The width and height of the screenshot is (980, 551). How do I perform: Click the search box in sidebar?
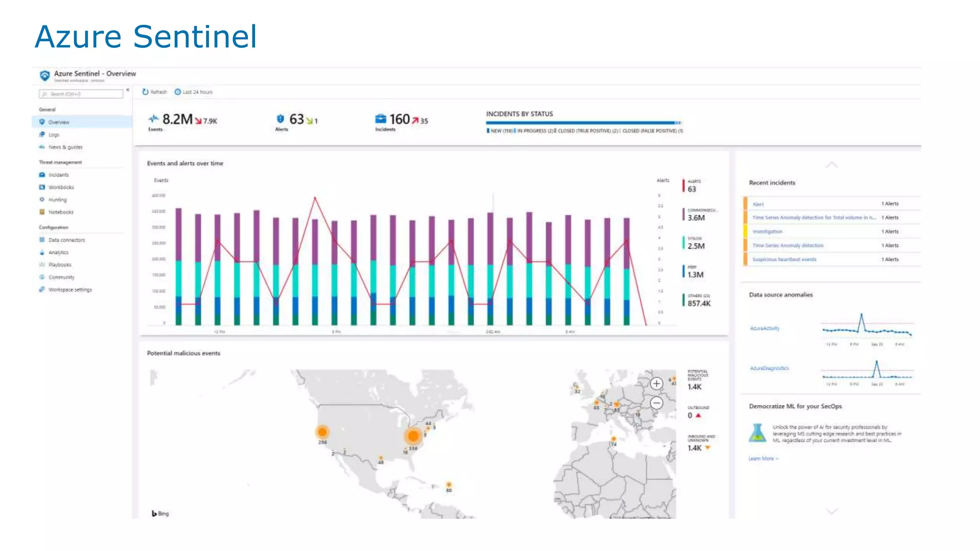tap(81, 94)
